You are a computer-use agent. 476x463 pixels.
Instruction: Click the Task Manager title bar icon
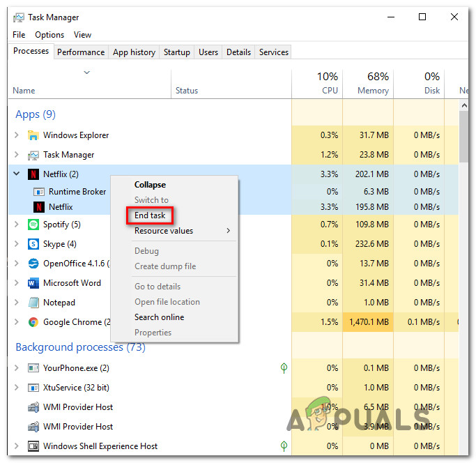pyautogui.click(x=18, y=17)
